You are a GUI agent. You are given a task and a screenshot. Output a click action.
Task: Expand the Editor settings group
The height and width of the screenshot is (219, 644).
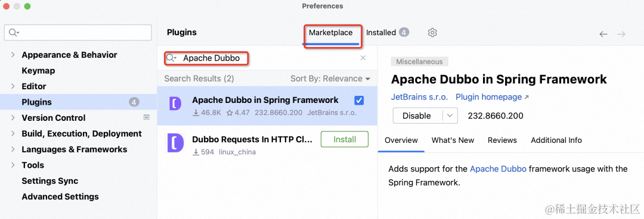13,86
